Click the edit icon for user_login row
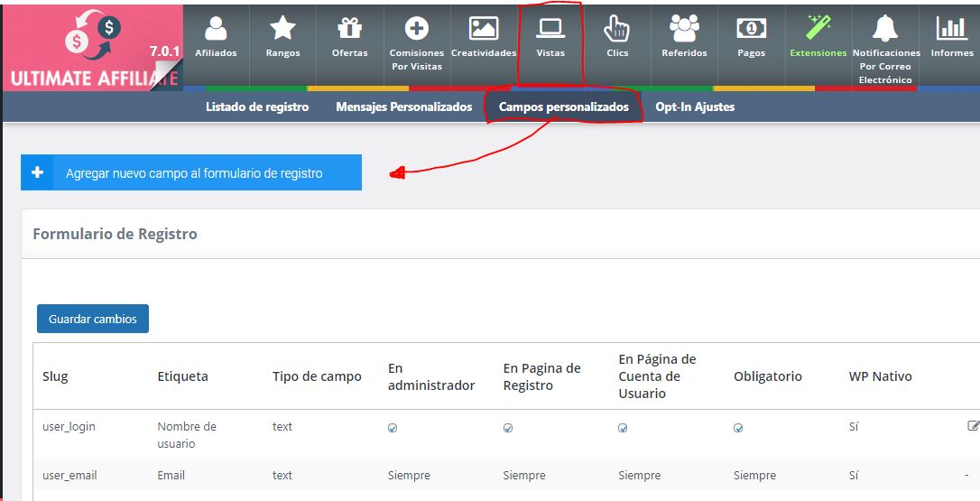Screen dimensions: 980x501 973,425
